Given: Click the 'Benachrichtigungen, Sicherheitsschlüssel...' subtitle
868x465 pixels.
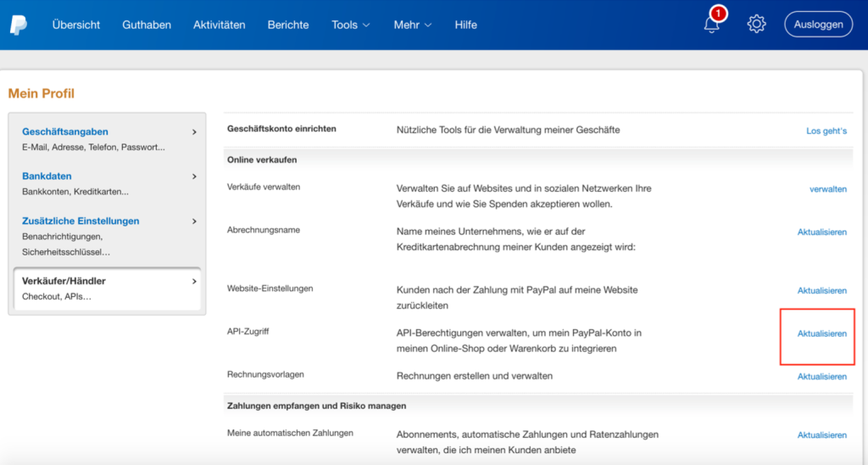Looking at the screenshot, I should click(66, 244).
